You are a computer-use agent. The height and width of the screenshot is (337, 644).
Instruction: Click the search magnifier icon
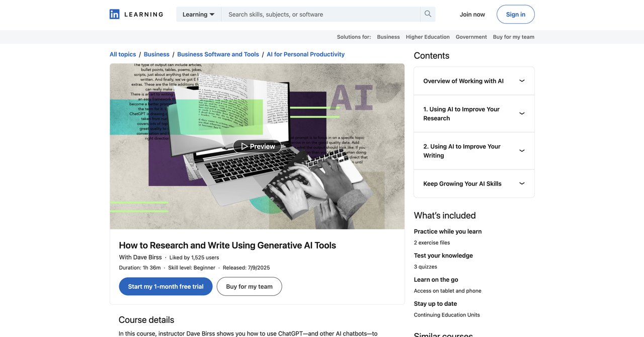[x=428, y=14]
